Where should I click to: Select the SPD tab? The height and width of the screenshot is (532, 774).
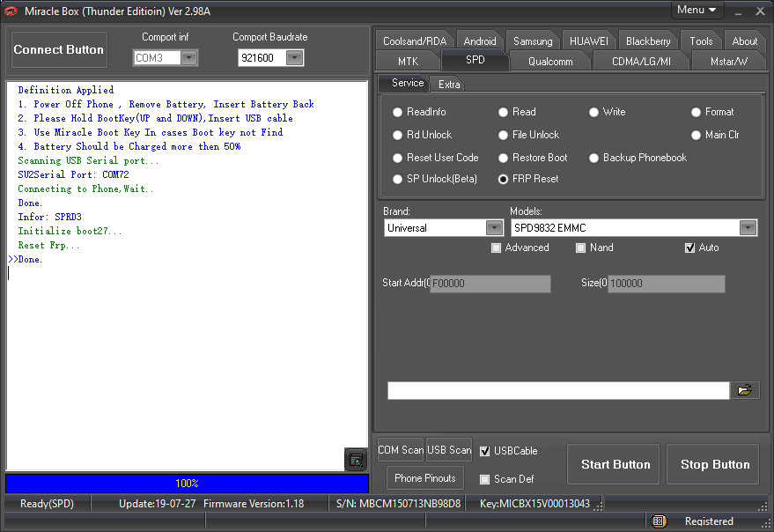pyautogui.click(x=475, y=60)
